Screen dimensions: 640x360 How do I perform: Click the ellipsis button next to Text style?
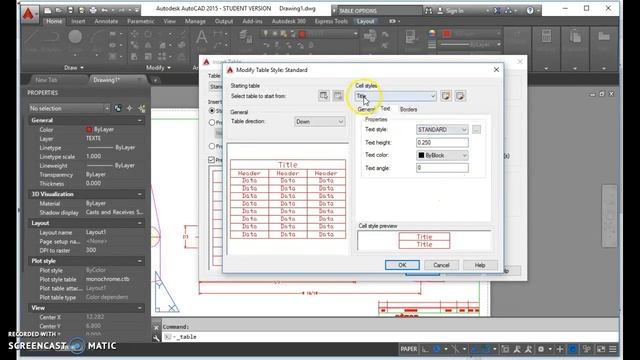[476, 129]
